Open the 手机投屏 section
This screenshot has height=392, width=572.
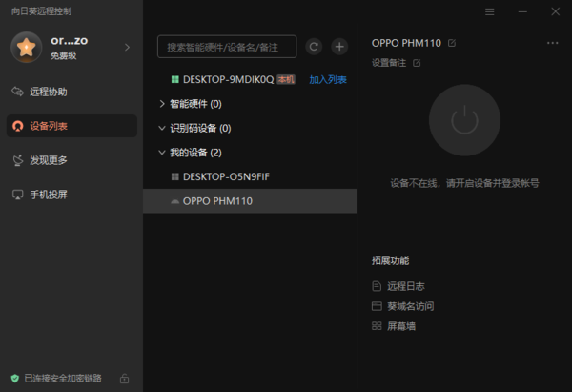click(x=48, y=195)
